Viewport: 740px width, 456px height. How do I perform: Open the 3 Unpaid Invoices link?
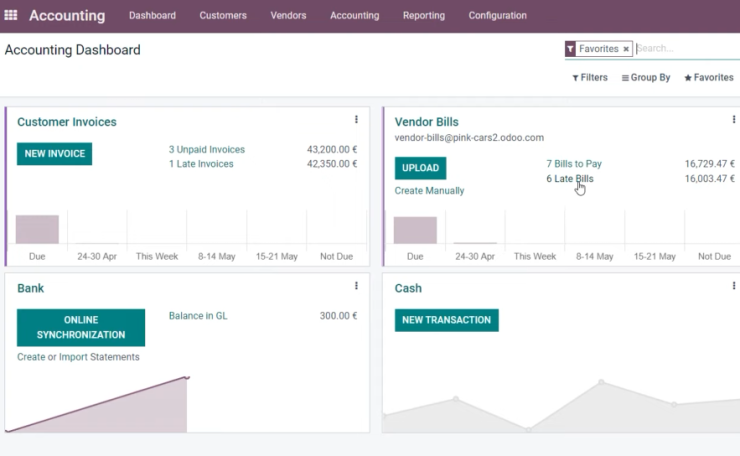(x=207, y=150)
